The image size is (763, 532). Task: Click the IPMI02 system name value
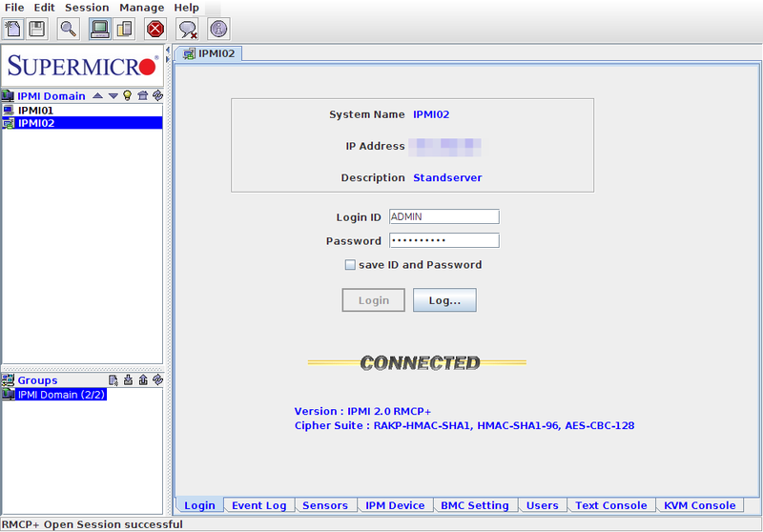431,114
